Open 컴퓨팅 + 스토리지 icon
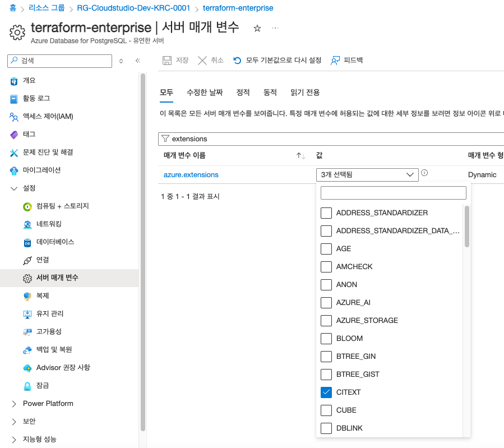The width and height of the screenshot is (504, 448). point(27,207)
